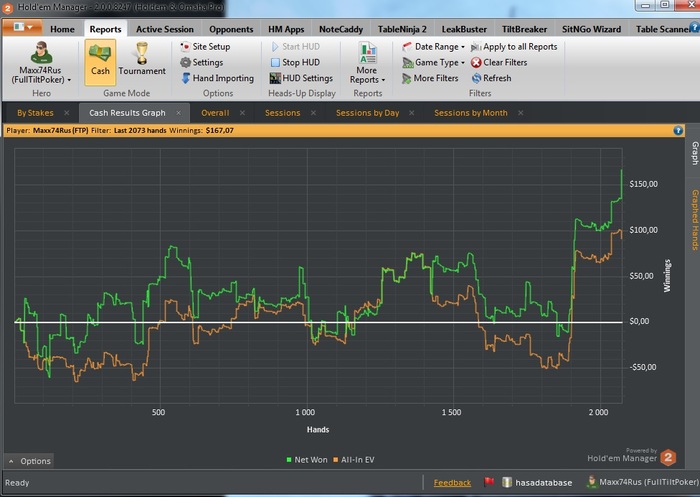Click the Maxx74Rus hero status icon

[592, 482]
